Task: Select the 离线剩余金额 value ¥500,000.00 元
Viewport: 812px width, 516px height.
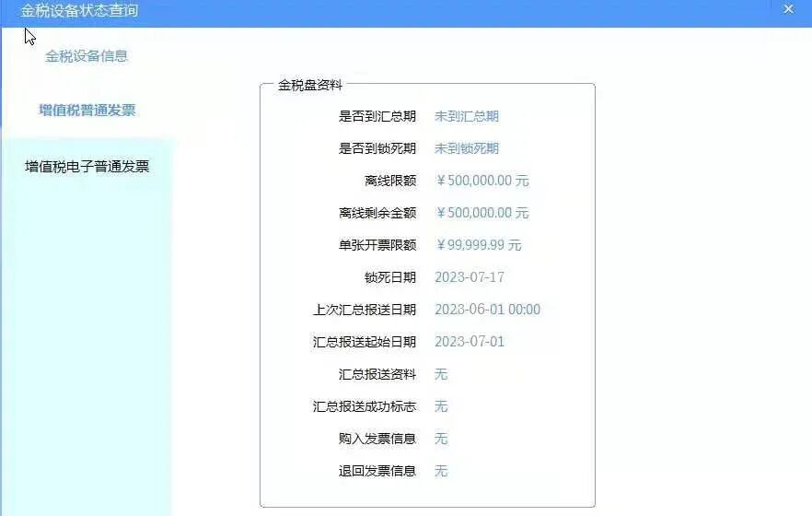Action: pos(482,213)
